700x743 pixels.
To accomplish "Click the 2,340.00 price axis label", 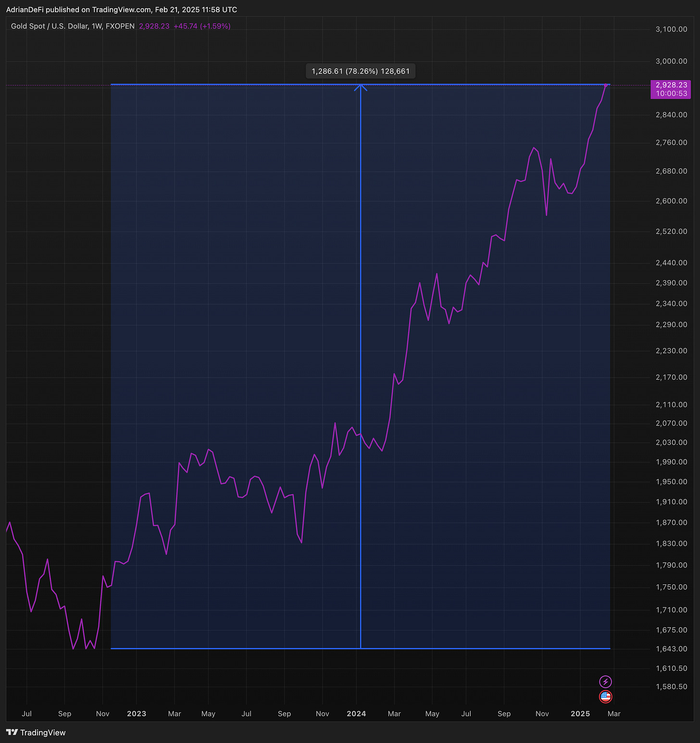I will [671, 304].
